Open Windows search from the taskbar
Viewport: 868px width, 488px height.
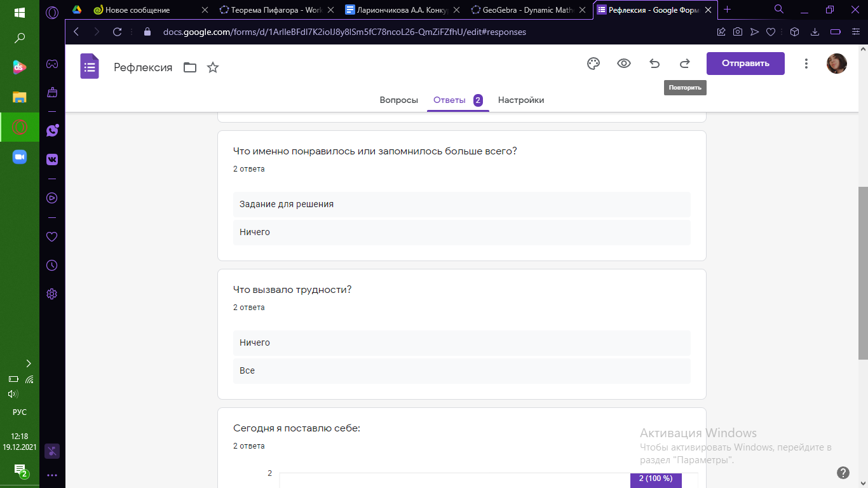(x=20, y=39)
